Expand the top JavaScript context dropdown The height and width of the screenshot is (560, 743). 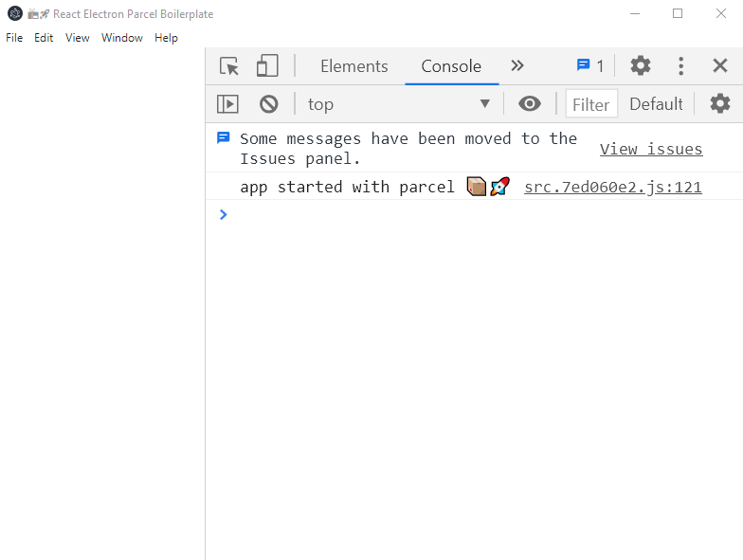[398, 104]
